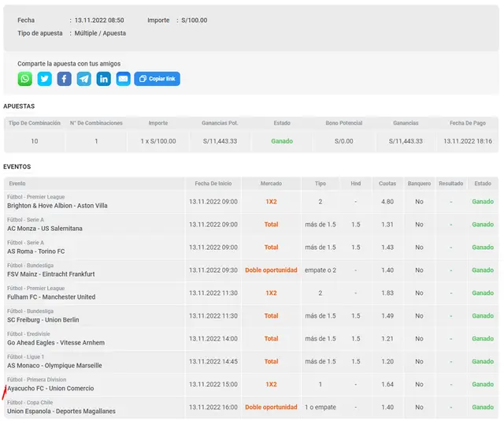Click potential winnings S/11,443.33 under Ganancias Pot.
The image size is (504, 421).
point(220,141)
